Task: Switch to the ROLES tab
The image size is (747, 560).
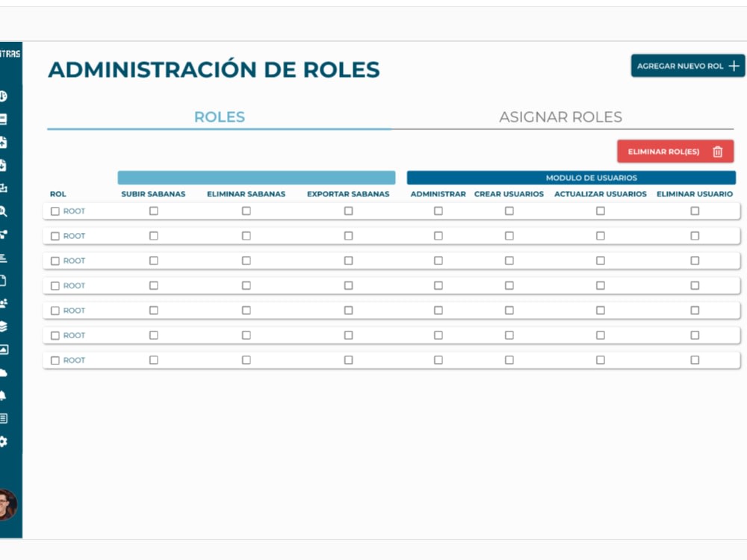Action: [x=219, y=116]
